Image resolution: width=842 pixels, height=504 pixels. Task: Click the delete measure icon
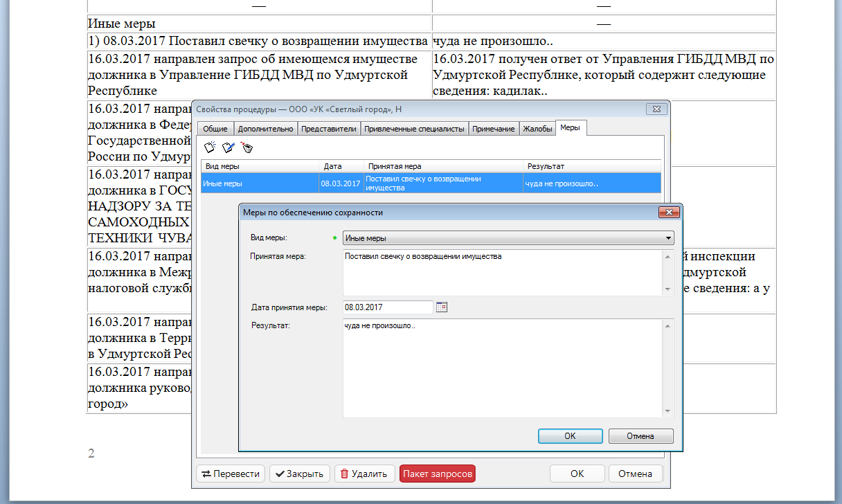point(247,147)
